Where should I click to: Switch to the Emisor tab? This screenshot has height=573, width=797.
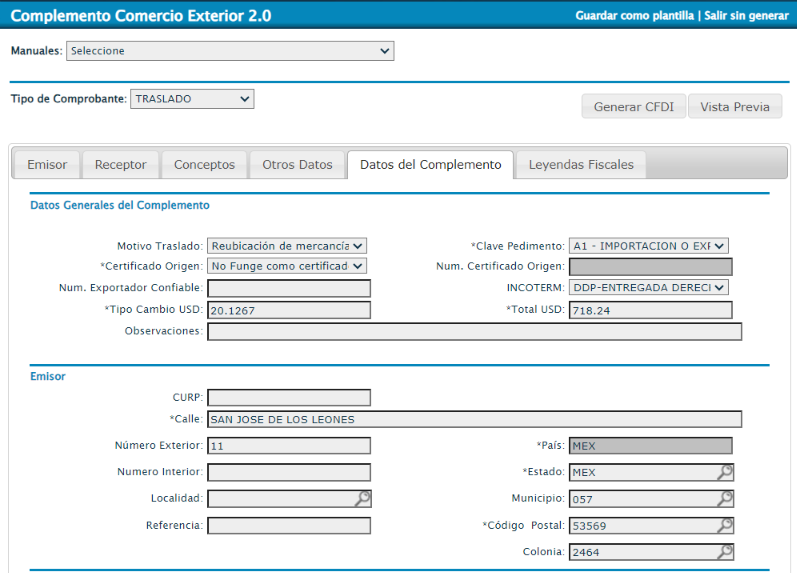47,165
